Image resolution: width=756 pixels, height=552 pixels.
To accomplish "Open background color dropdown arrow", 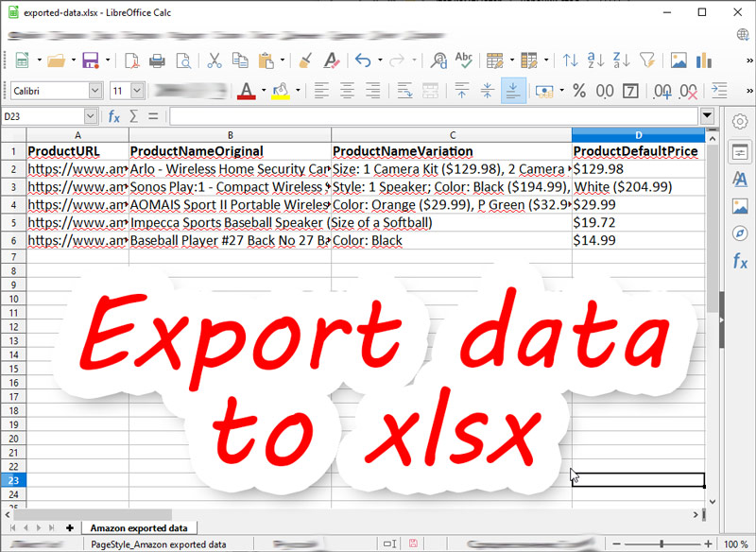I will [298, 91].
